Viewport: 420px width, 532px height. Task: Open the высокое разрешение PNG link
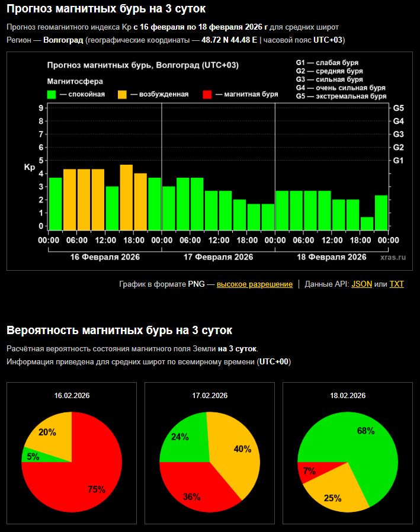pos(254,284)
